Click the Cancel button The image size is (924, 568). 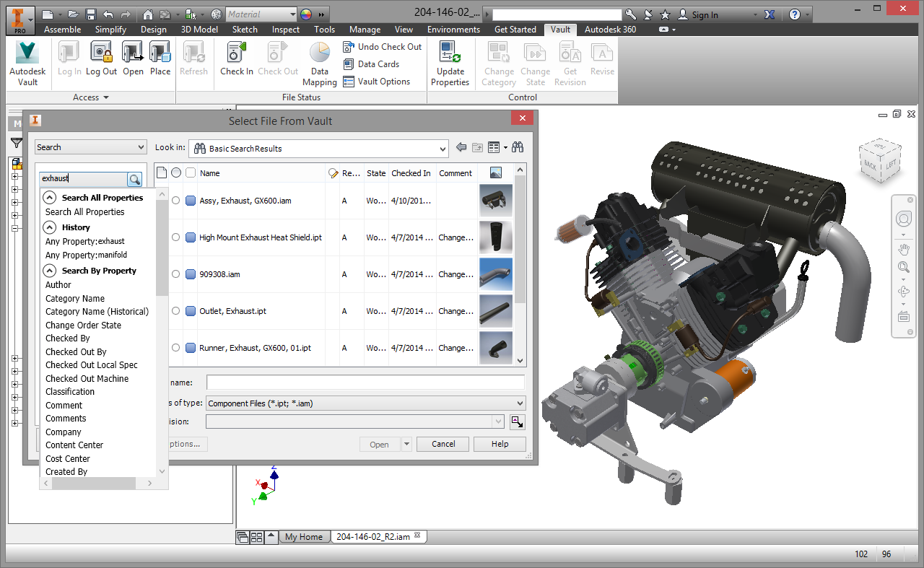point(443,444)
